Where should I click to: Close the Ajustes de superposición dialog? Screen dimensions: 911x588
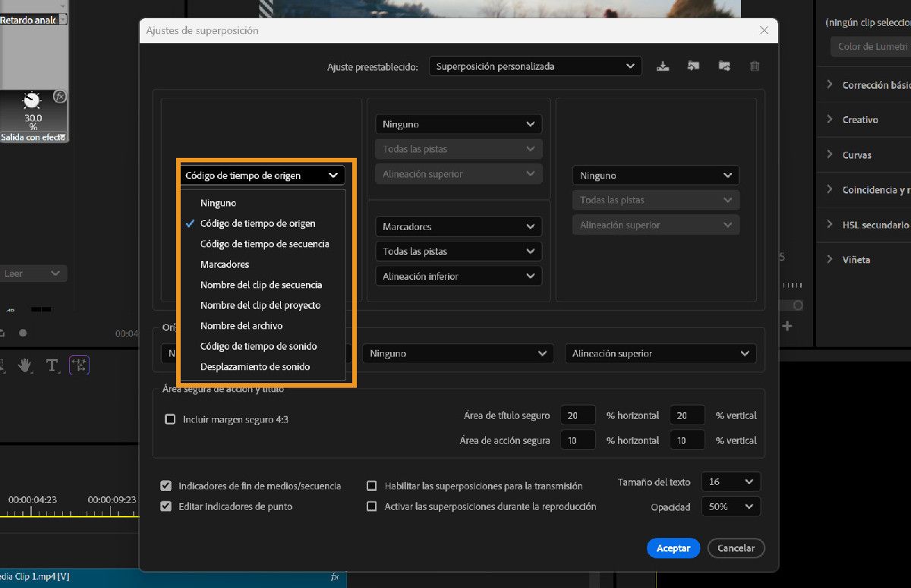764,30
